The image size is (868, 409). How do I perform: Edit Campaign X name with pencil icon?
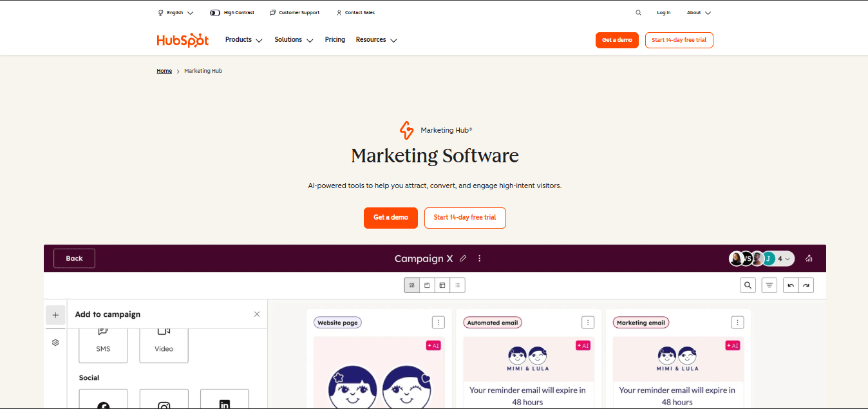[463, 258]
